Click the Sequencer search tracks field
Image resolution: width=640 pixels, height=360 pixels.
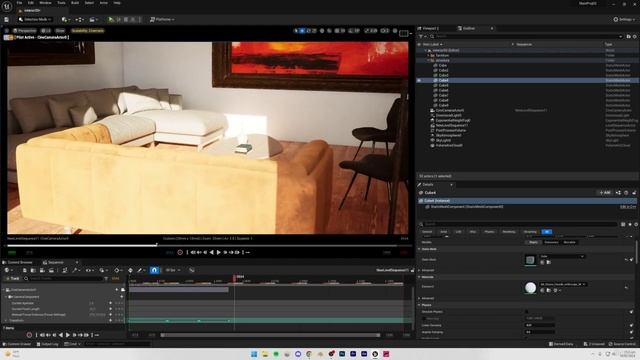[x=63, y=278]
